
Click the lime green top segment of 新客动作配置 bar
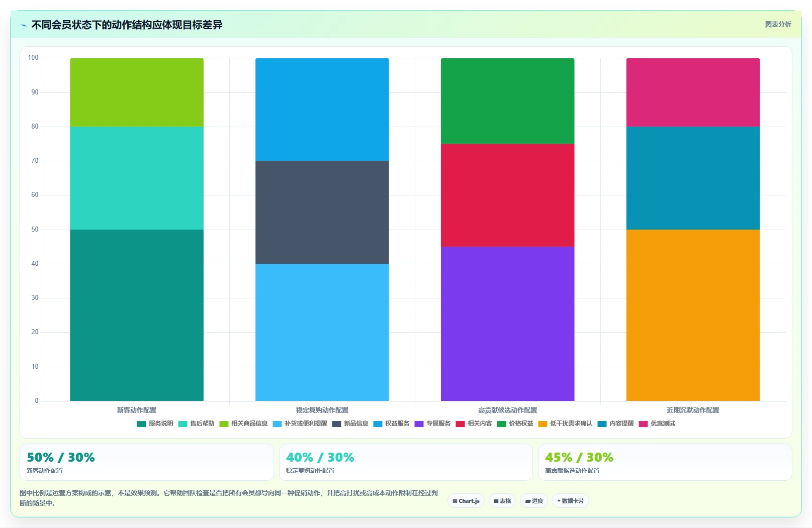click(x=137, y=92)
